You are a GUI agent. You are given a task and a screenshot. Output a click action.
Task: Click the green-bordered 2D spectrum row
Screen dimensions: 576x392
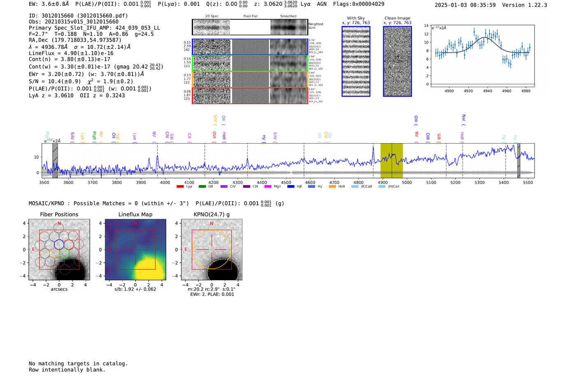coord(250,63)
